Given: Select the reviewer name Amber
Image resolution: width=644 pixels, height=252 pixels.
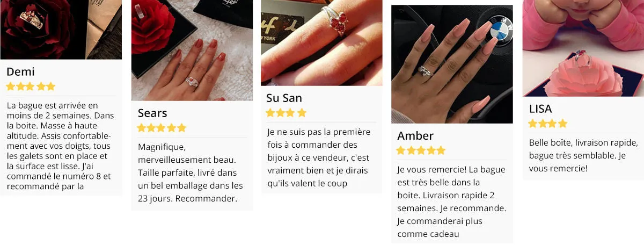Looking at the screenshot, I should 415,135.
